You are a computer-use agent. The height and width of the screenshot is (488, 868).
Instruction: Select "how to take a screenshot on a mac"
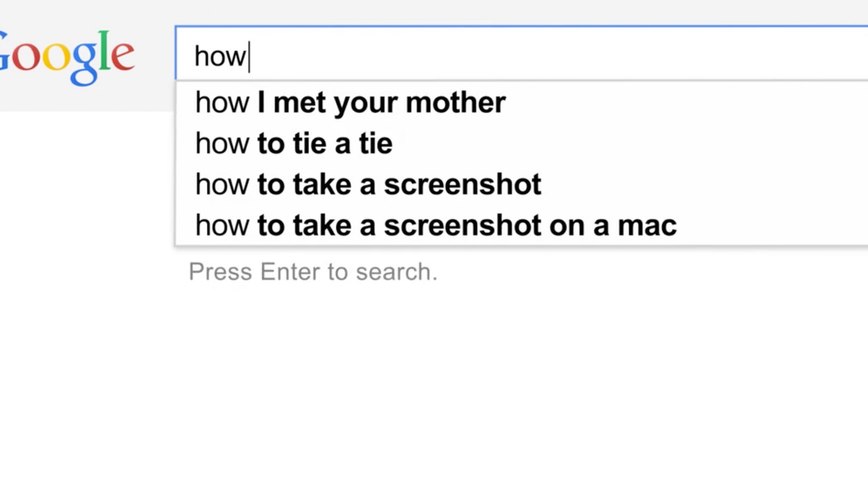coord(435,225)
